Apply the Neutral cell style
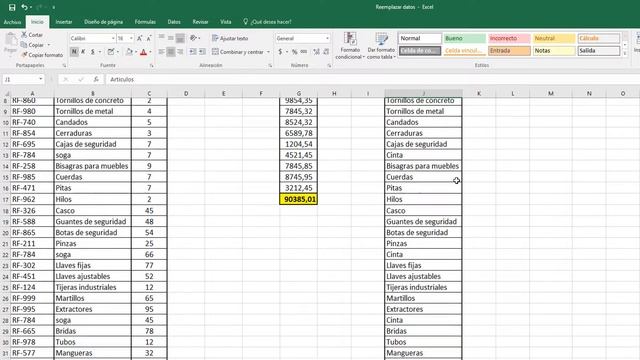The height and width of the screenshot is (360, 640). (554, 38)
